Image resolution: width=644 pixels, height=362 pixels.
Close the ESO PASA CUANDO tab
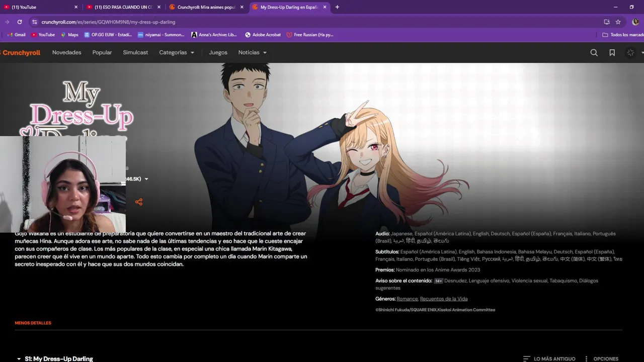tap(159, 7)
